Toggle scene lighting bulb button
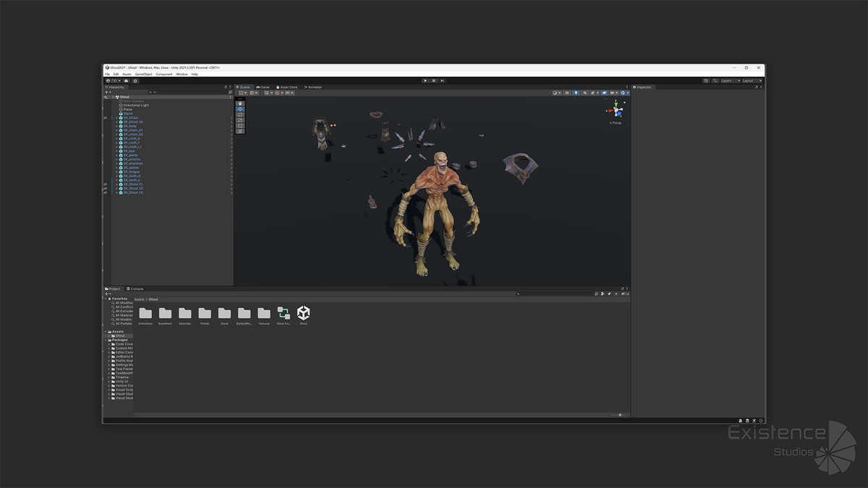The image size is (868, 488). point(576,93)
